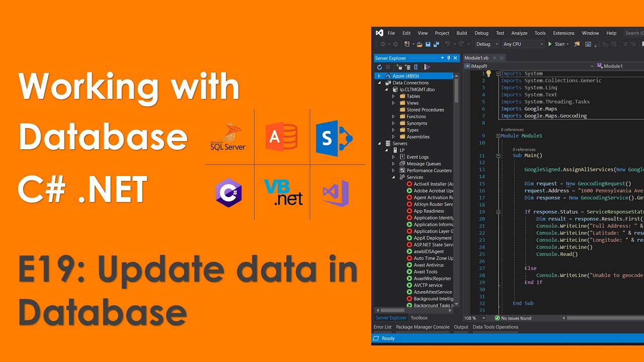Image resolution: width=644 pixels, height=362 pixels.
Task: Click the Save All icon
Action: point(436,44)
